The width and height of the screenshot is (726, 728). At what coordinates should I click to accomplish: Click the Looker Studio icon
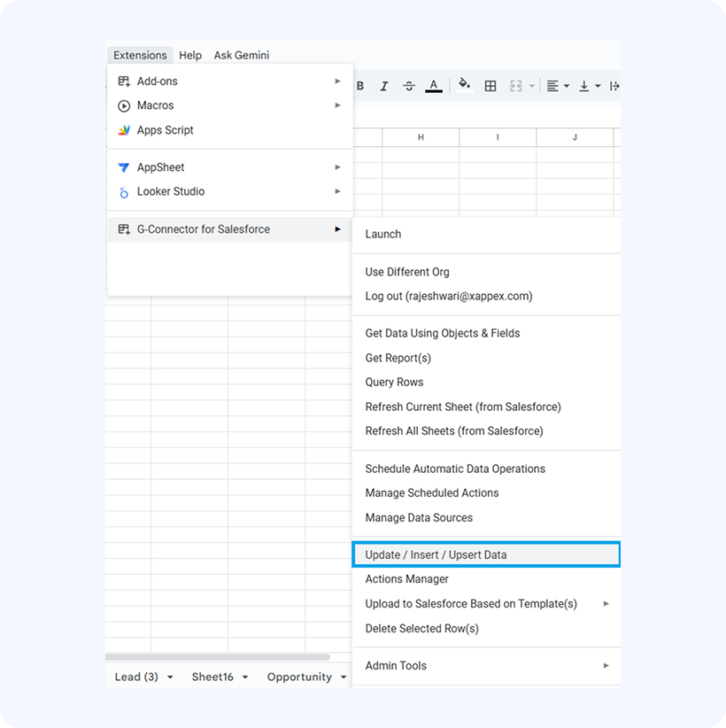[124, 192]
